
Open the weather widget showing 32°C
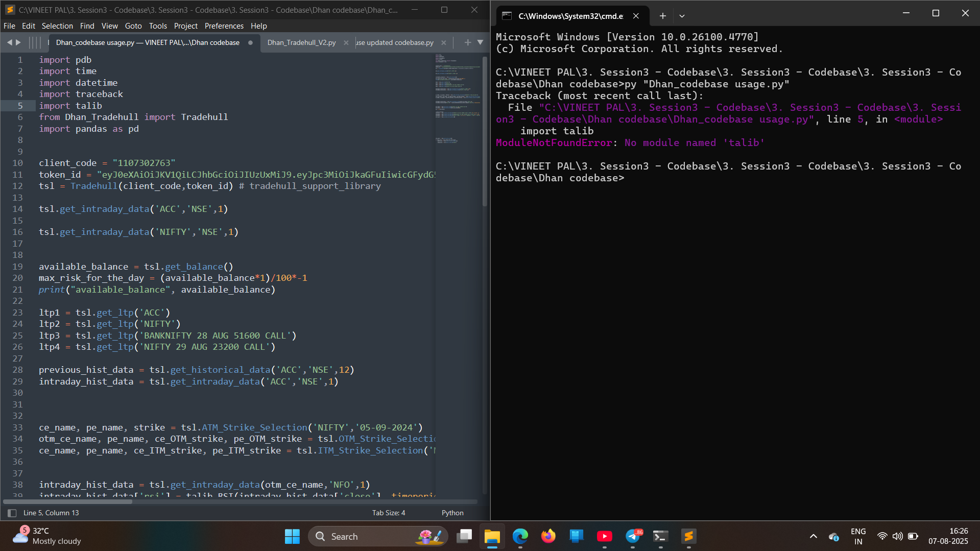(x=47, y=536)
